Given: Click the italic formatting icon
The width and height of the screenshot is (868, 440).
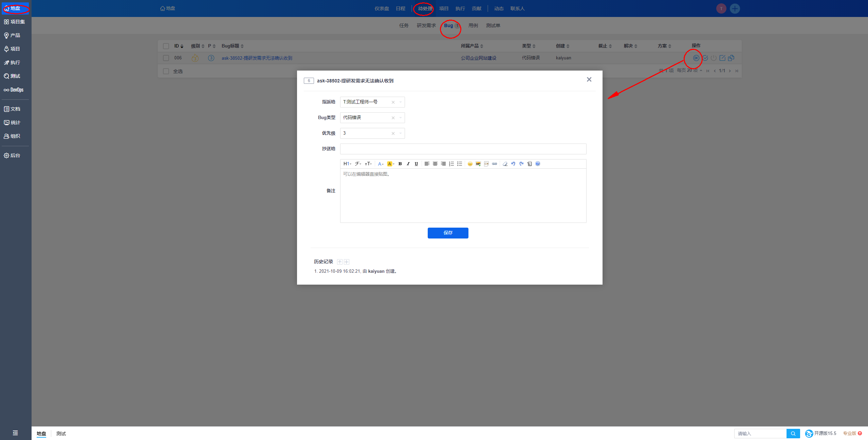Looking at the screenshot, I should click(408, 164).
